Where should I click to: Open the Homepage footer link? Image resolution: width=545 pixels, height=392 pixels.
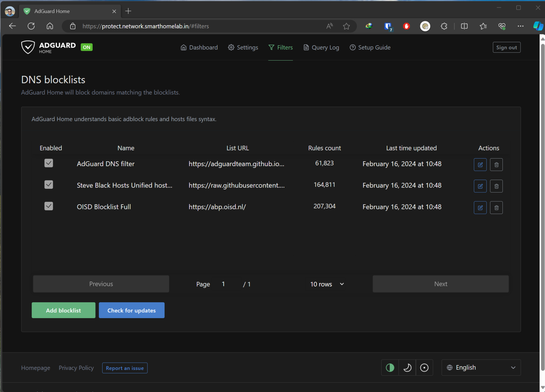click(35, 368)
